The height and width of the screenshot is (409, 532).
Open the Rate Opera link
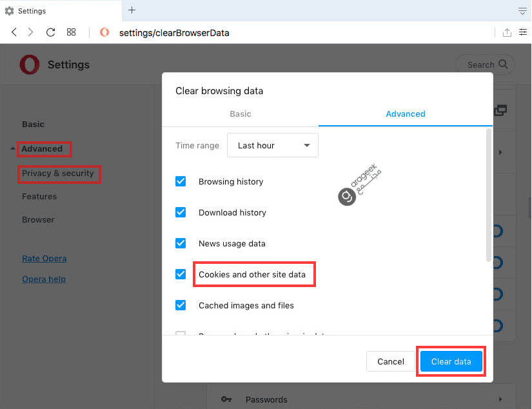click(x=44, y=258)
